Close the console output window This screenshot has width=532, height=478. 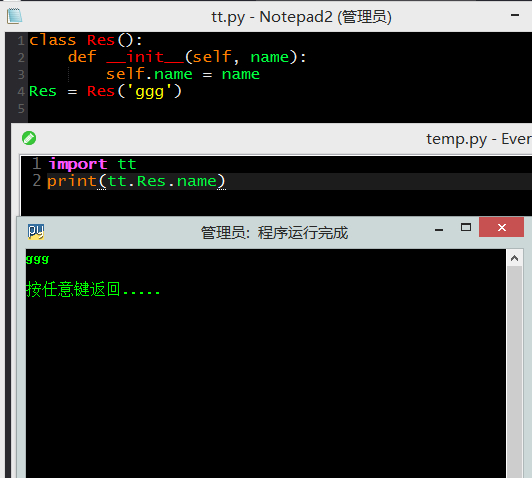501,227
